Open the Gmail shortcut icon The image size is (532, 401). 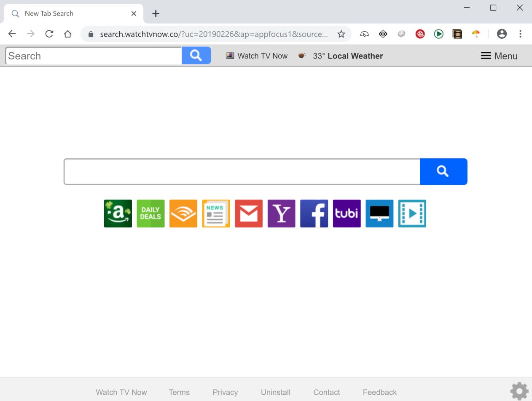point(248,213)
